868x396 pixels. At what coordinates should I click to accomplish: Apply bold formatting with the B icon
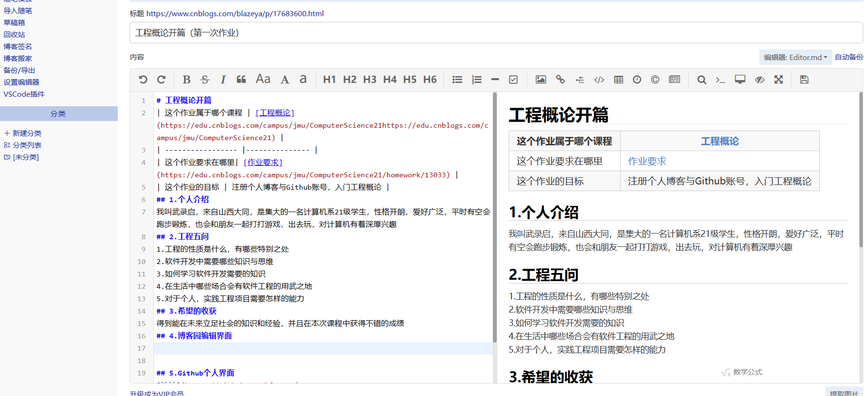point(186,80)
